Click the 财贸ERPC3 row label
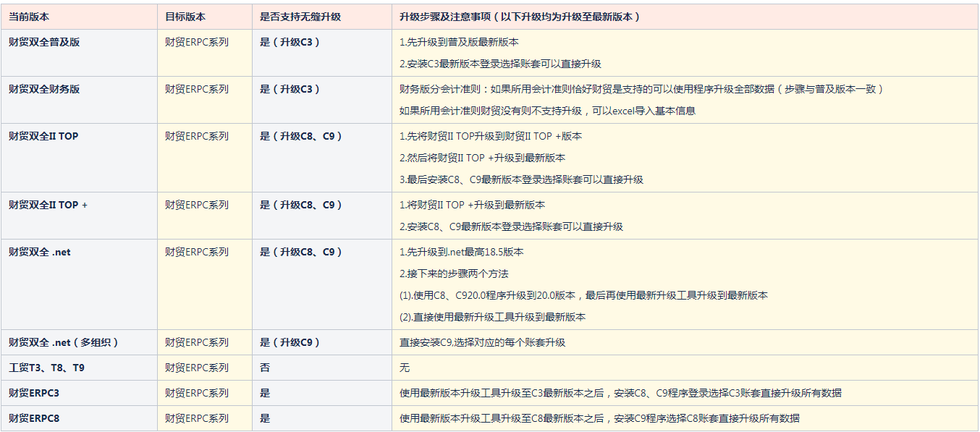980x432 pixels. pyautogui.click(x=34, y=393)
